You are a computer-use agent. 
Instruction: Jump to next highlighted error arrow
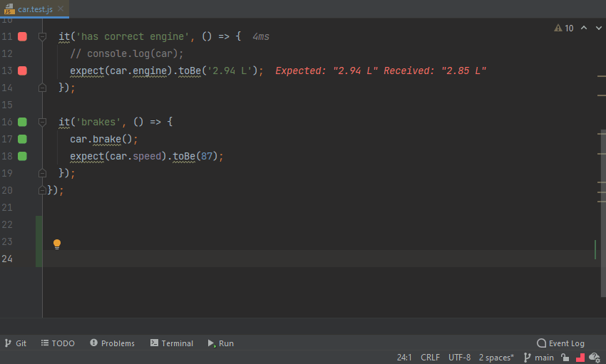(597, 28)
